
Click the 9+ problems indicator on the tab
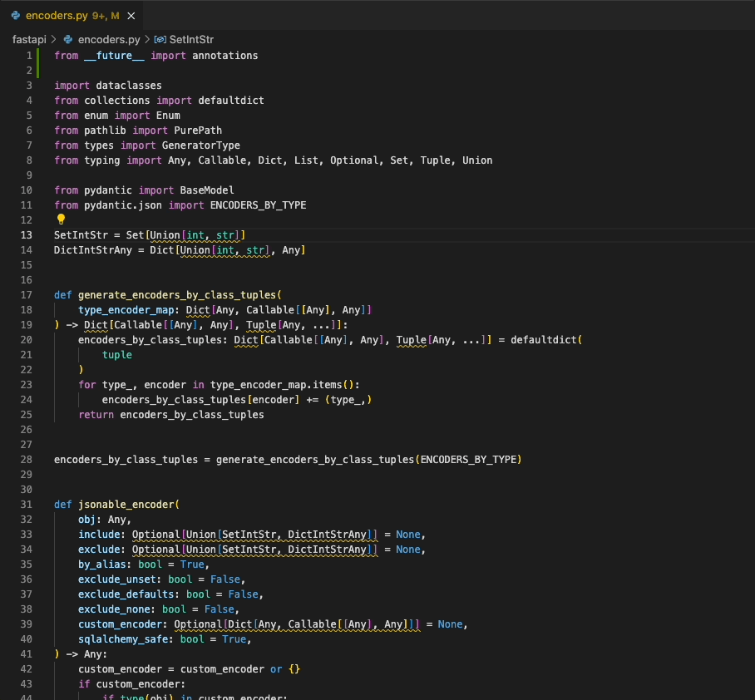click(99, 14)
